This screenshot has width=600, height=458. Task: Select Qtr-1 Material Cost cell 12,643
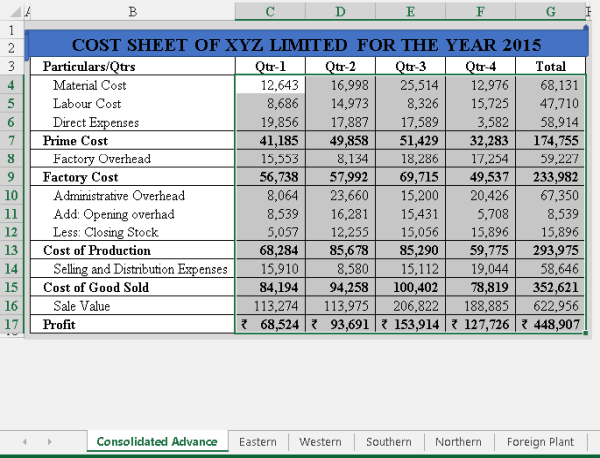(270, 85)
